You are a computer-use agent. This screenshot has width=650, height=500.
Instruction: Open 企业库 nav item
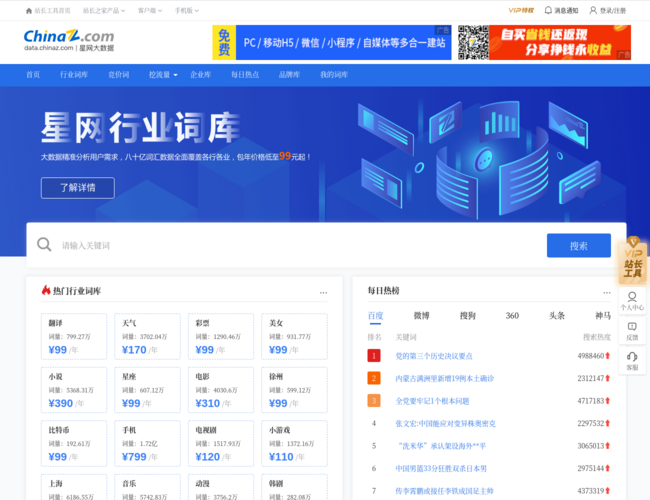pyautogui.click(x=201, y=75)
